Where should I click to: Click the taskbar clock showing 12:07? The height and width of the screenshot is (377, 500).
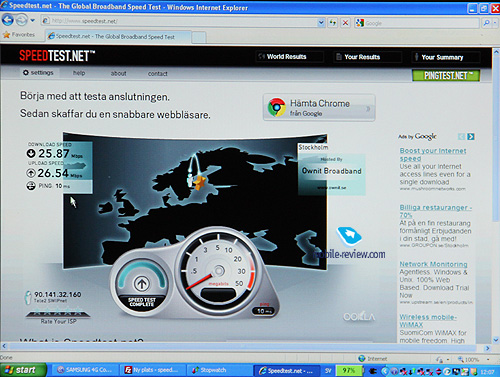tap(488, 372)
